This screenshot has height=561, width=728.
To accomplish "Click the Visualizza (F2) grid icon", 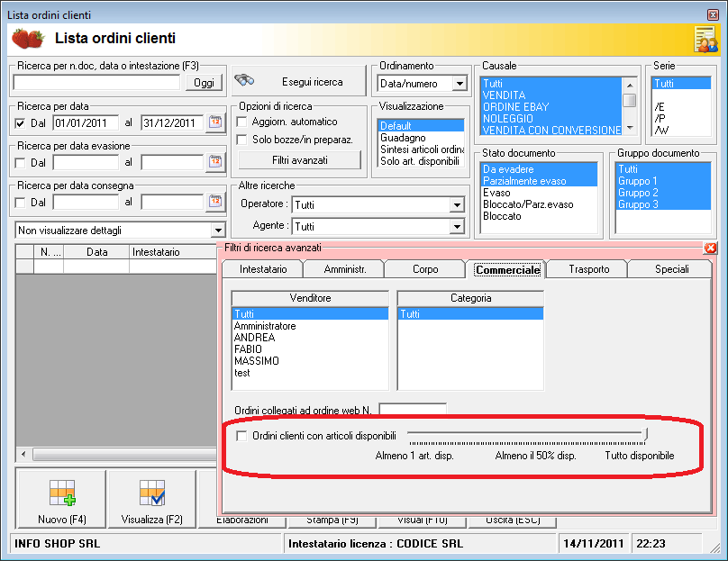I will (152, 493).
